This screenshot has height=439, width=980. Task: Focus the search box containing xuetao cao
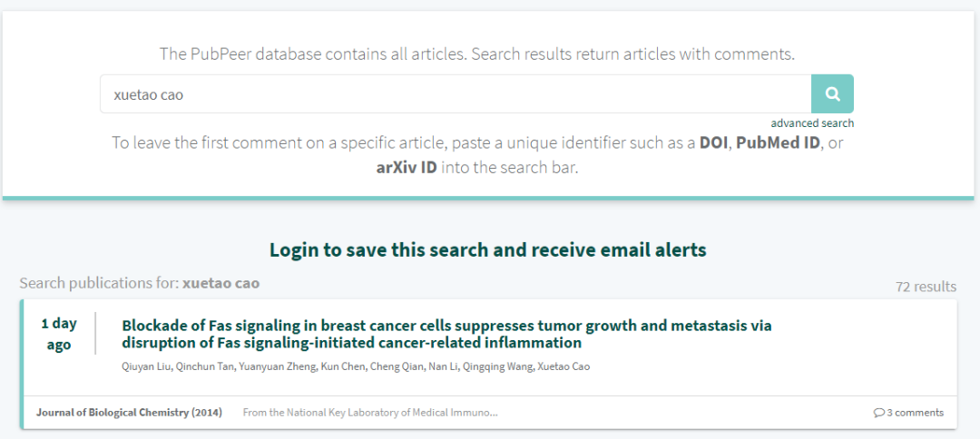[x=454, y=93]
